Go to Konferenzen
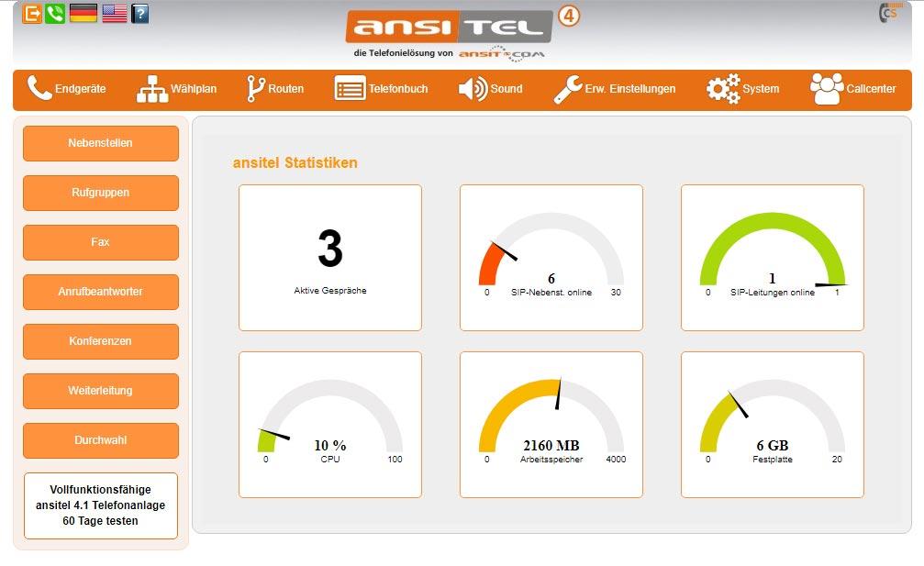Viewport: 924px width, 566px height. click(101, 341)
